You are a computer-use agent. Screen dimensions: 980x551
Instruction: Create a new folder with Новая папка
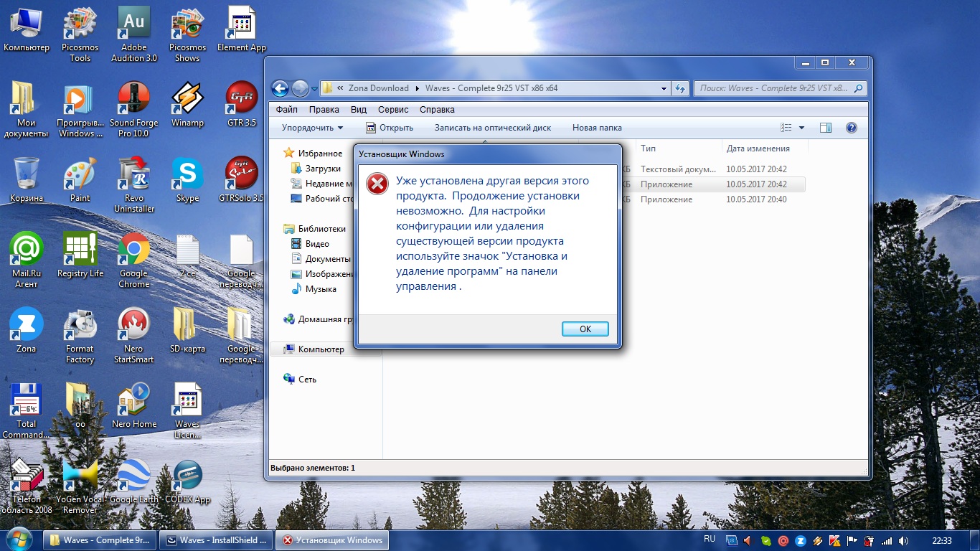(x=597, y=128)
